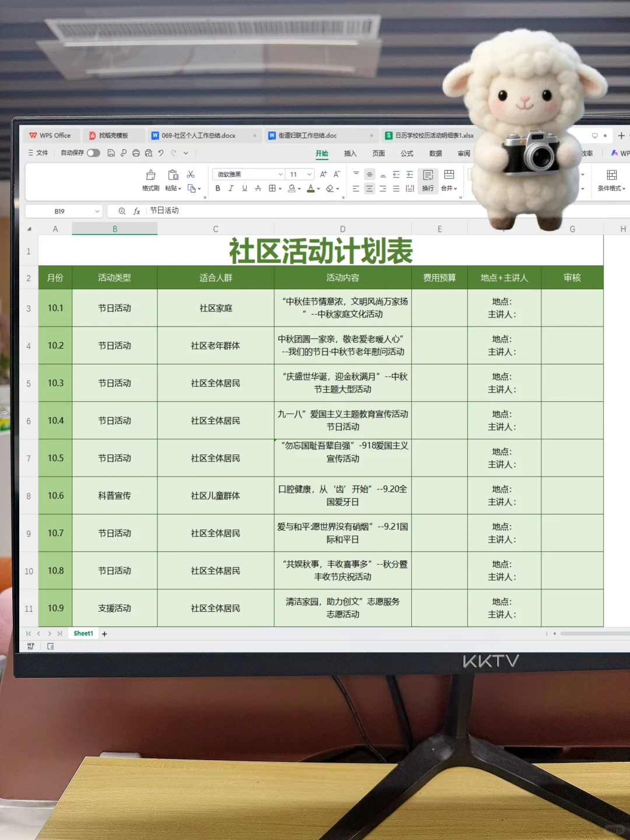Image resolution: width=630 pixels, height=840 pixels.
Task: Open the borders dropdown arrow
Action: pos(280,189)
